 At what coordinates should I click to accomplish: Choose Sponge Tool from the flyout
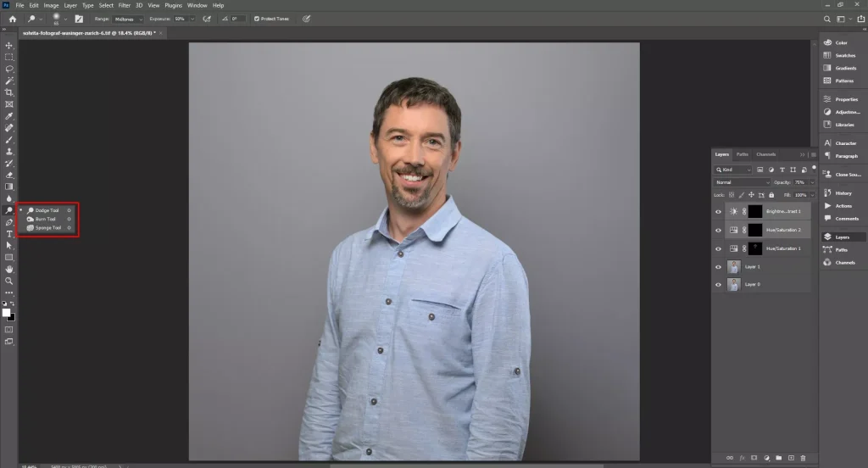(x=47, y=227)
